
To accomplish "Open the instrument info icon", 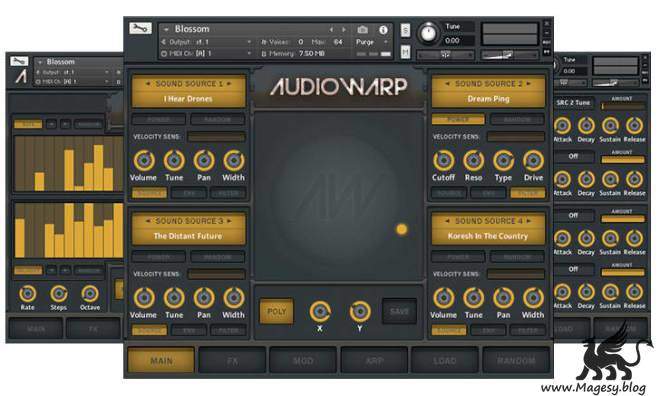I will click(x=383, y=29).
